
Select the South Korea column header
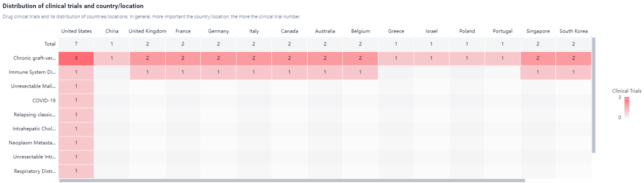(573, 31)
